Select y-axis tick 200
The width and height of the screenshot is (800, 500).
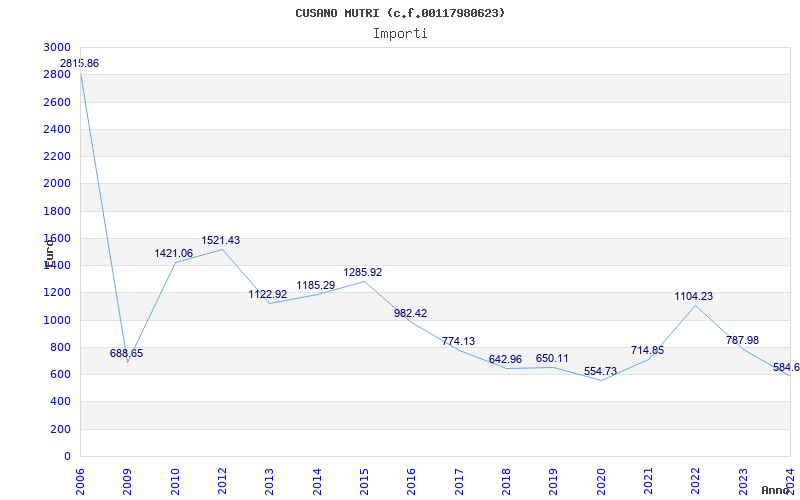pos(60,430)
